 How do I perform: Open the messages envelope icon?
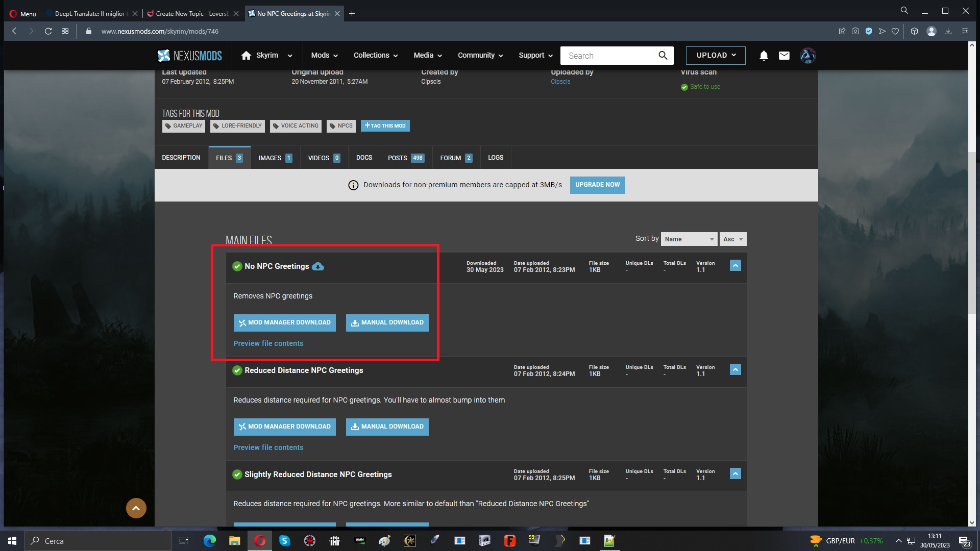784,56
